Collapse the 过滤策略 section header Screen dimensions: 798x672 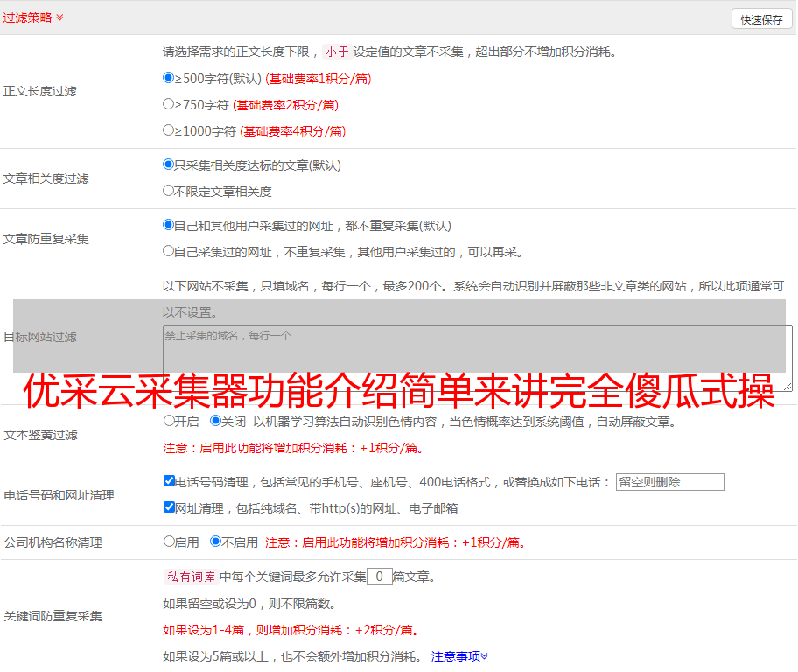(x=33, y=17)
